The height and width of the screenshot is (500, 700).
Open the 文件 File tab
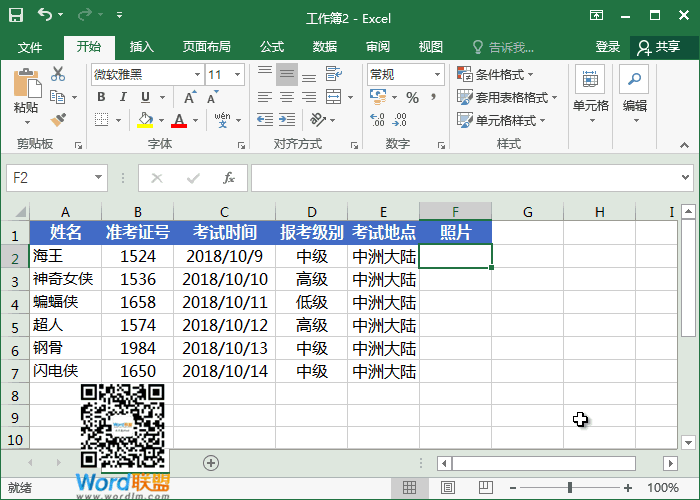tap(30, 47)
